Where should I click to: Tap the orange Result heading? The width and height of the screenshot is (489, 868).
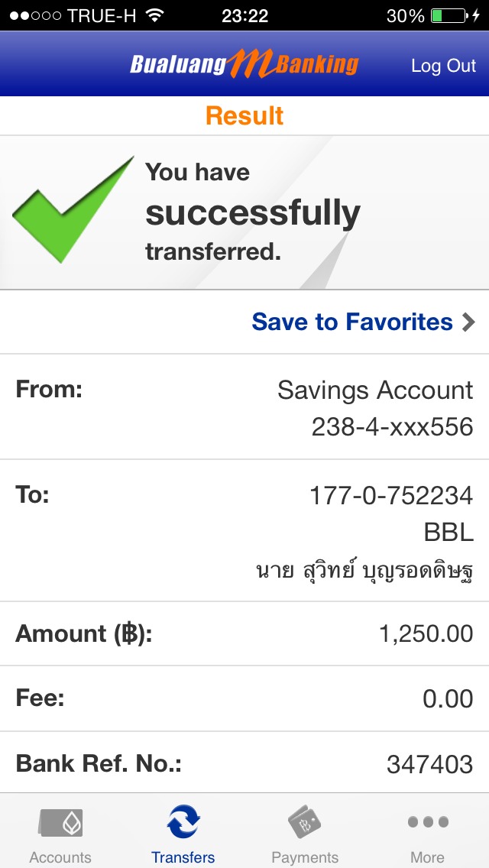[244, 116]
